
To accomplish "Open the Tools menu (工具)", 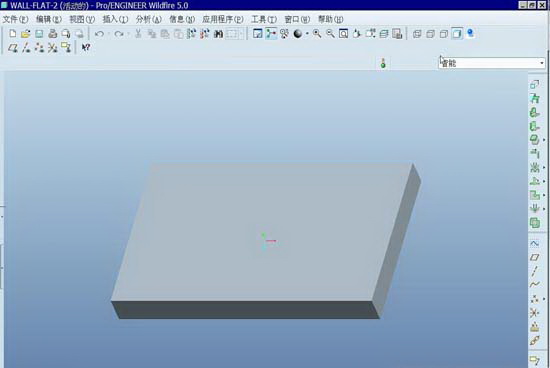I will point(264,19).
